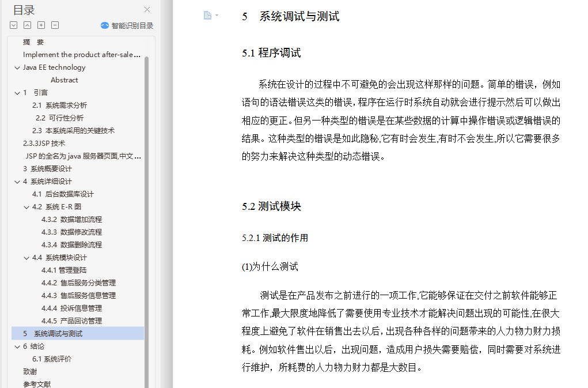Navigate to 2.3.3JSP 技术 entry
This screenshot has height=388, width=588.
[x=44, y=144]
